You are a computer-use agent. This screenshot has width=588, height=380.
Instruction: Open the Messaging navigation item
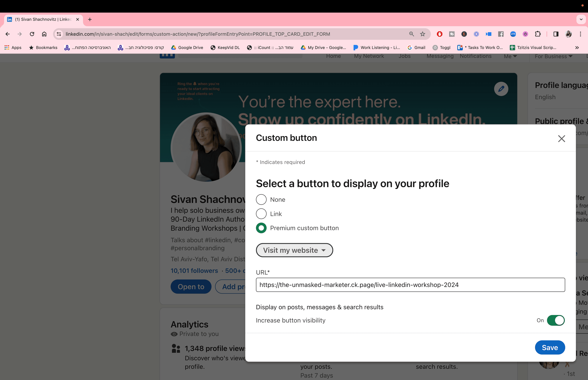[x=440, y=56]
